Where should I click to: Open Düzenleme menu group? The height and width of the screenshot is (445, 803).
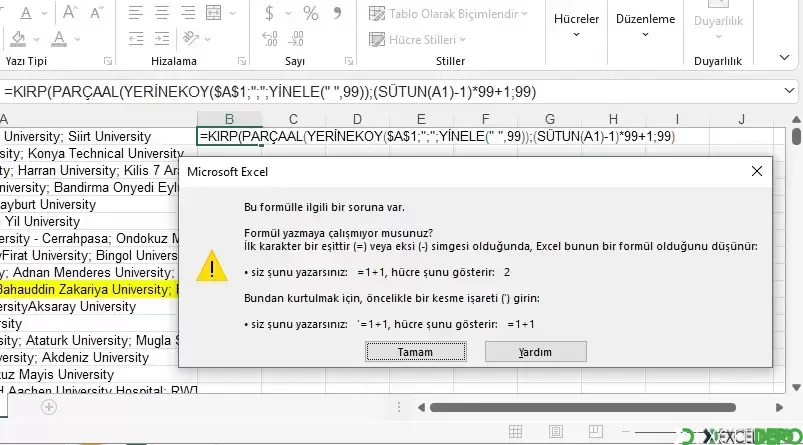point(645,26)
